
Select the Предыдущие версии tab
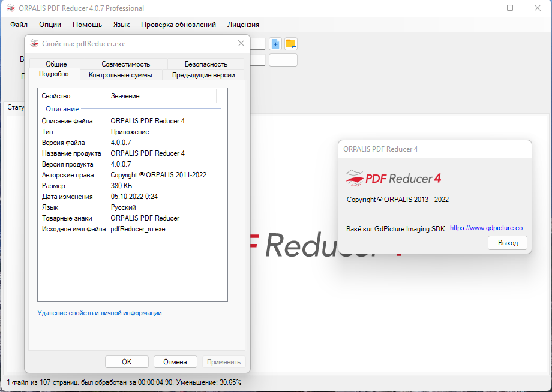coord(203,75)
